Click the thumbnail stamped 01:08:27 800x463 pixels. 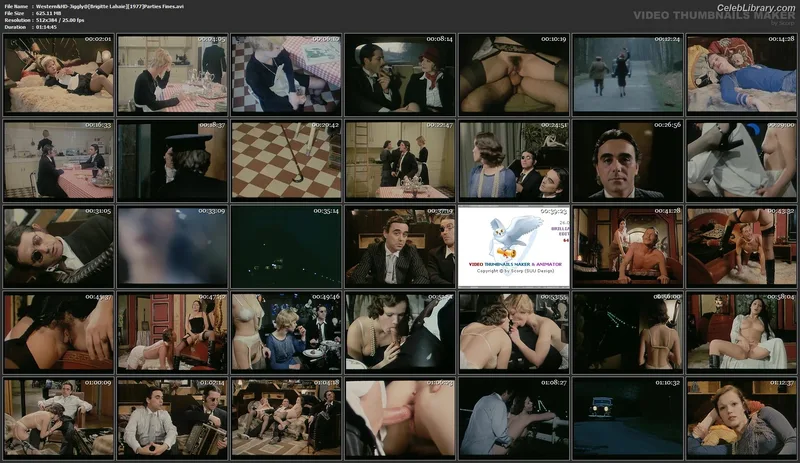pyautogui.click(x=514, y=418)
